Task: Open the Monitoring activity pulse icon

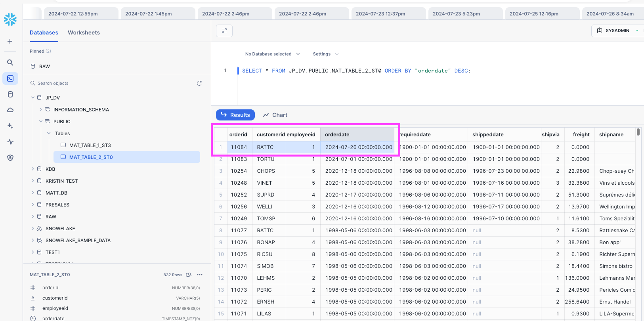Action: (10, 142)
